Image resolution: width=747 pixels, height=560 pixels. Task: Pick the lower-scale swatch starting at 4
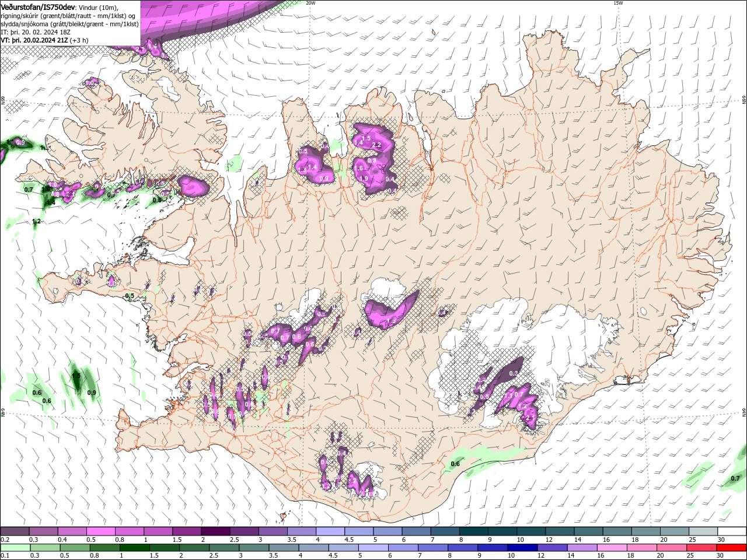[x=313, y=548]
